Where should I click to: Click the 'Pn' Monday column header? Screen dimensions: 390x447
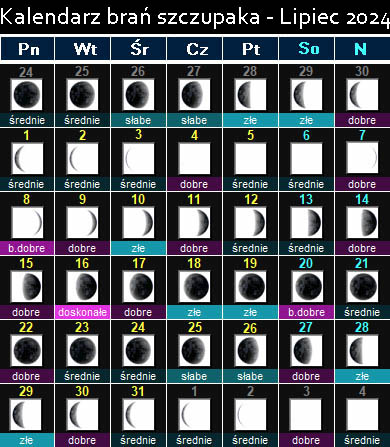pyautogui.click(x=28, y=49)
